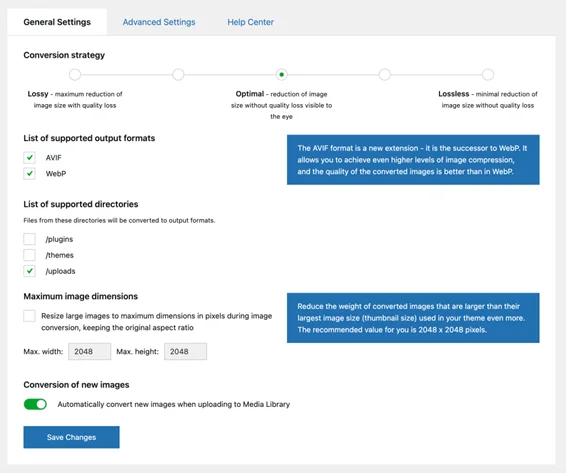Click the AVIF format info box
Image resolution: width=566 pixels, height=473 pixels.
point(413,160)
